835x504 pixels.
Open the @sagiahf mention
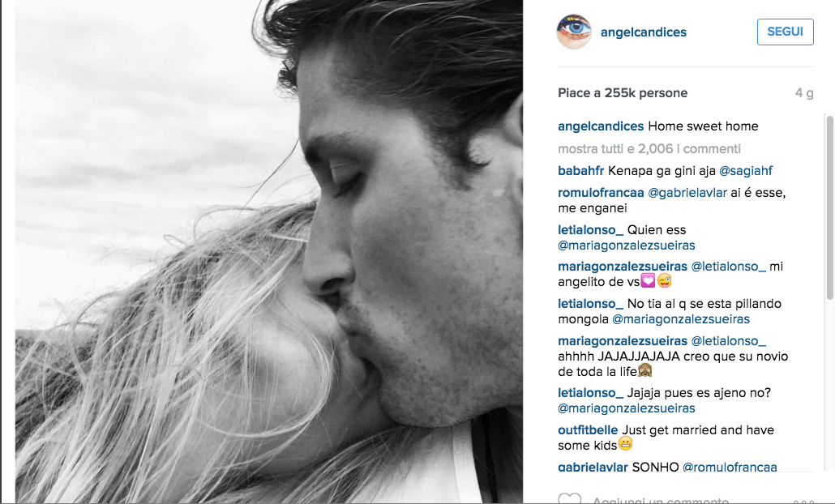tap(746, 171)
